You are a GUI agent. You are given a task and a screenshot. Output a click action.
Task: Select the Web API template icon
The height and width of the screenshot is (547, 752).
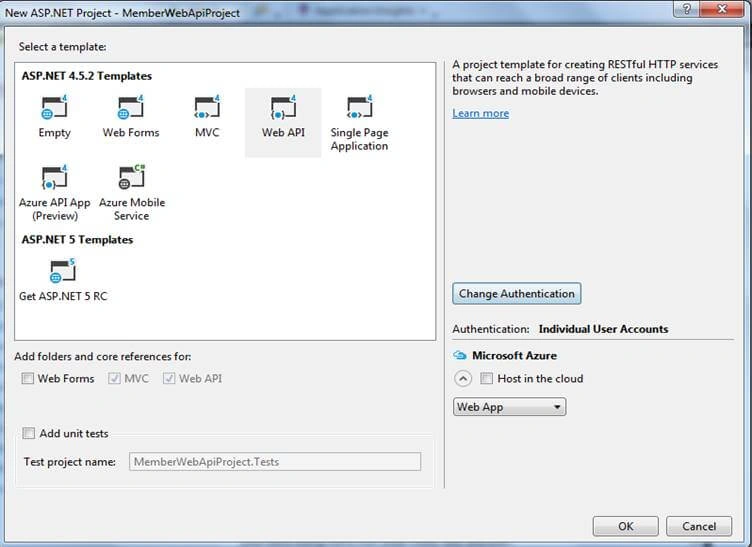283,107
